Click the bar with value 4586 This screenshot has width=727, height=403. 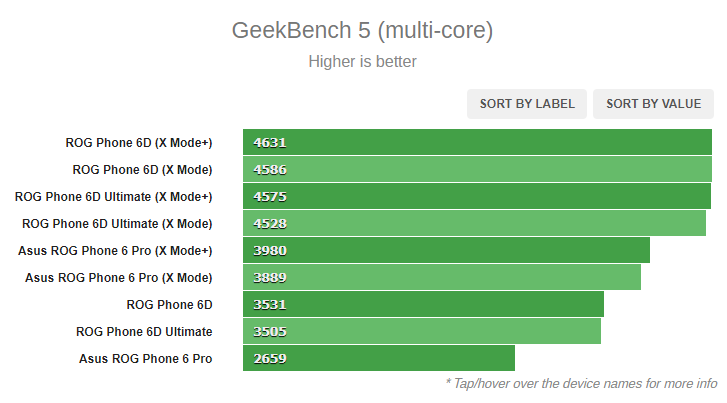[475, 170]
